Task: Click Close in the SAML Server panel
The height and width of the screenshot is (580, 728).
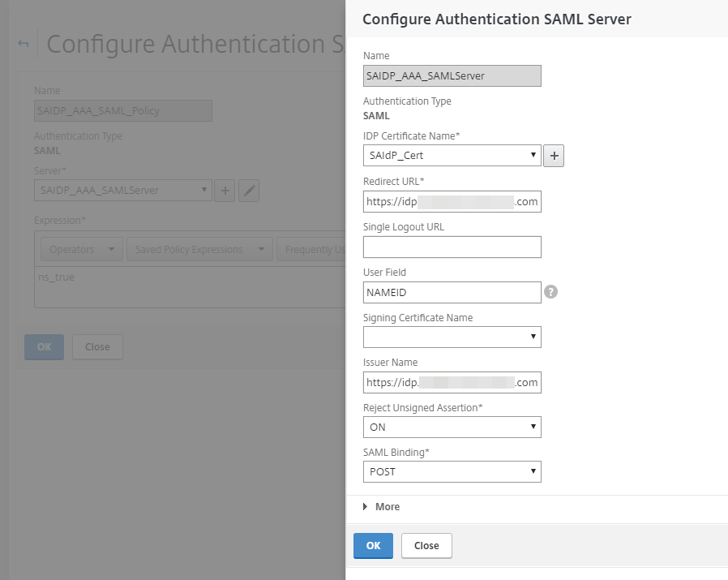Action: 426,546
